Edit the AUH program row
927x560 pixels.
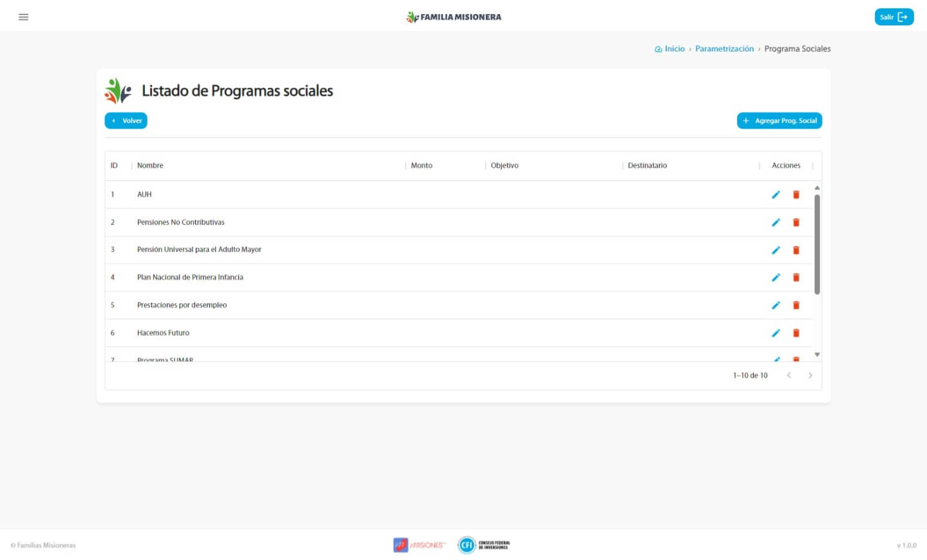pyautogui.click(x=776, y=194)
